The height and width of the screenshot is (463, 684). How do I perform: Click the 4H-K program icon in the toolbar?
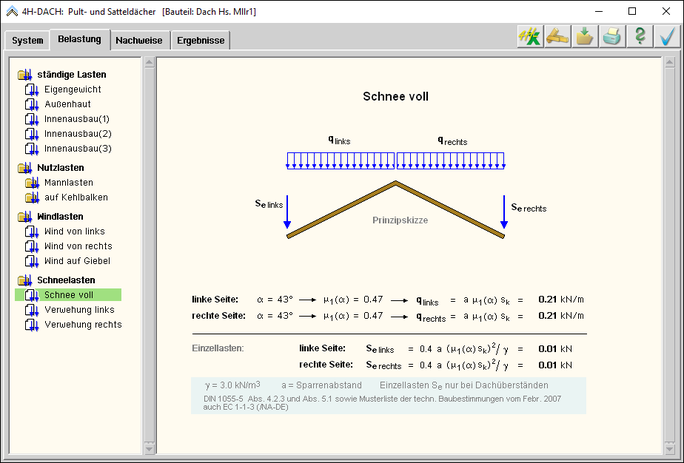click(528, 37)
